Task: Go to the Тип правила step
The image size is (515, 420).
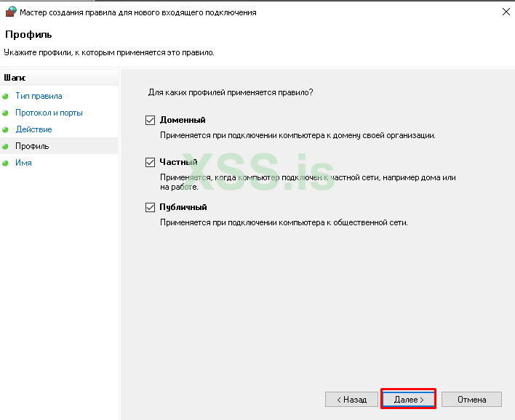Action: pos(39,96)
